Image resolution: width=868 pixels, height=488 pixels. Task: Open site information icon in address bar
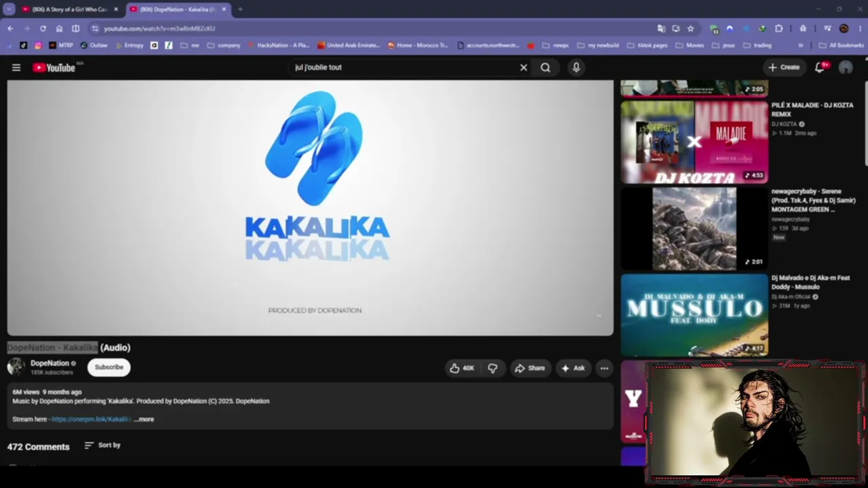click(95, 28)
